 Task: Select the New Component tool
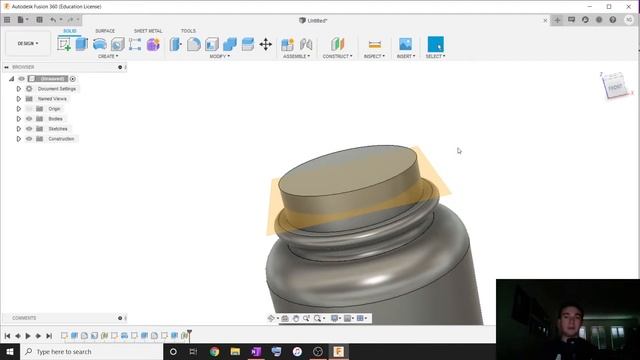point(287,44)
